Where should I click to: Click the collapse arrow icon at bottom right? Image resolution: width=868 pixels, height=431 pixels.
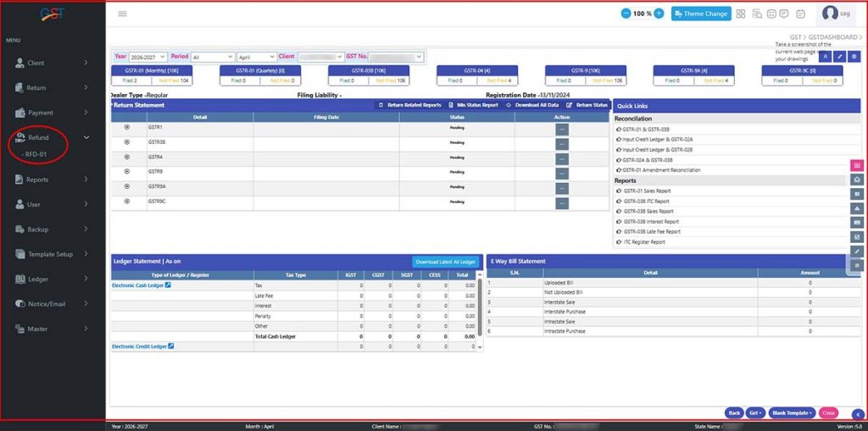[858, 413]
